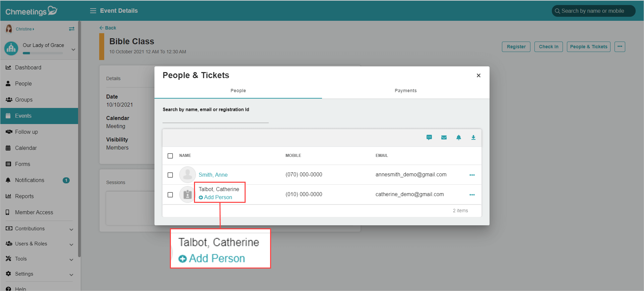Open Member Access in the sidebar

coord(39,212)
